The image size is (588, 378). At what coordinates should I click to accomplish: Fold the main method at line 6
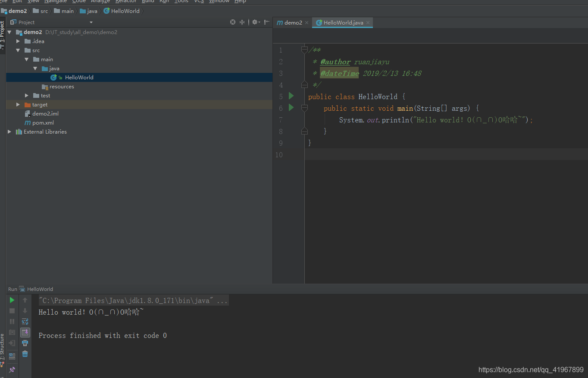coord(304,108)
